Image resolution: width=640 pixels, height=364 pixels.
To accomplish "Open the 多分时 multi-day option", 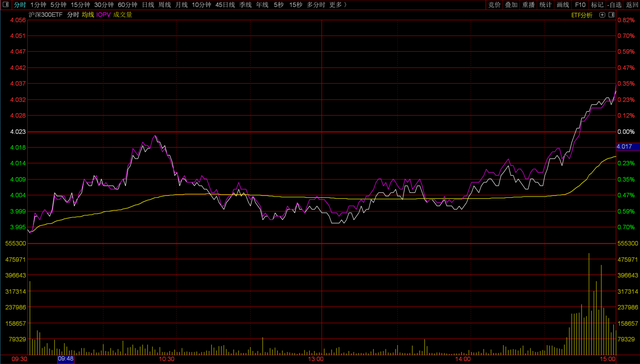I will click(x=316, y=5).
